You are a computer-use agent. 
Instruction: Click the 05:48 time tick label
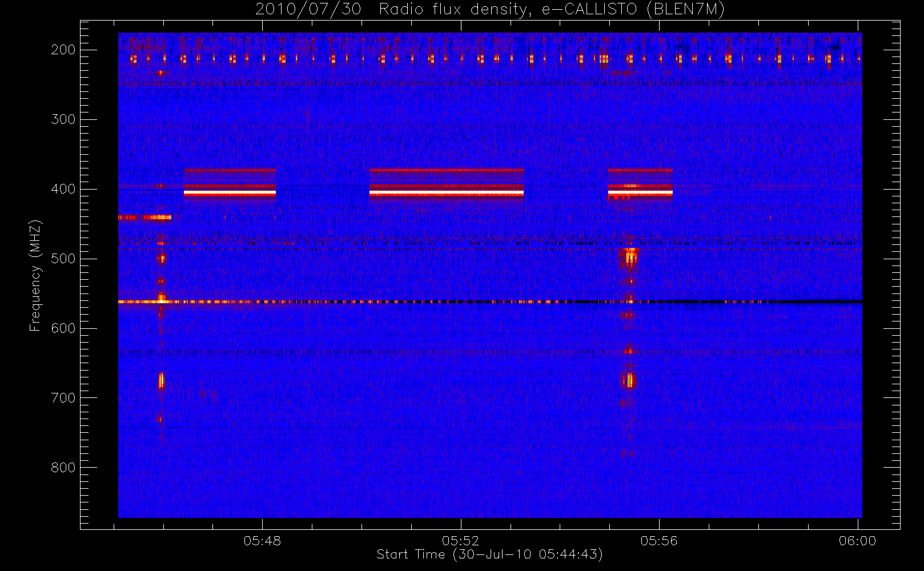(x=262, y=541)
